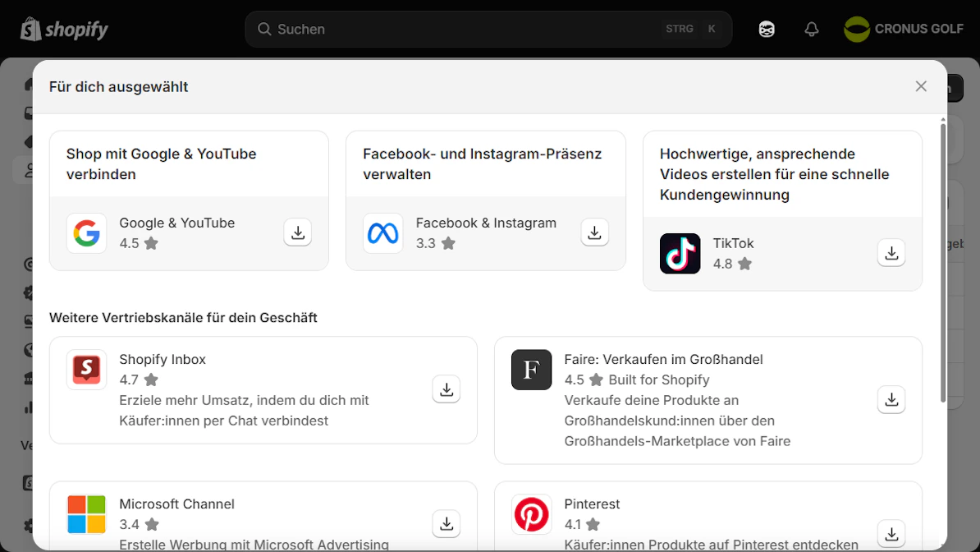Click the Shopify Inbox description text
This screenshot has width=980, height=552.
click(x=244, y=411)
